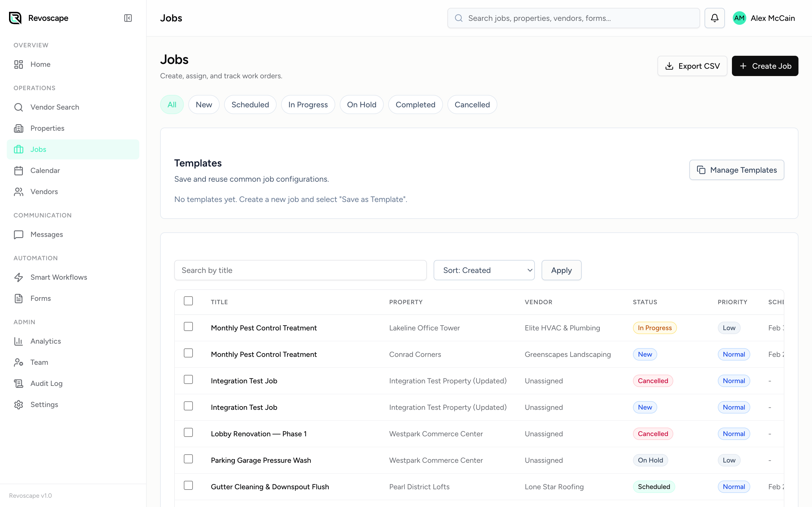The height and width of the screenshot is (507, 812).
Task: Open the Sort: Created dropdown
Action: click(484, 270)
